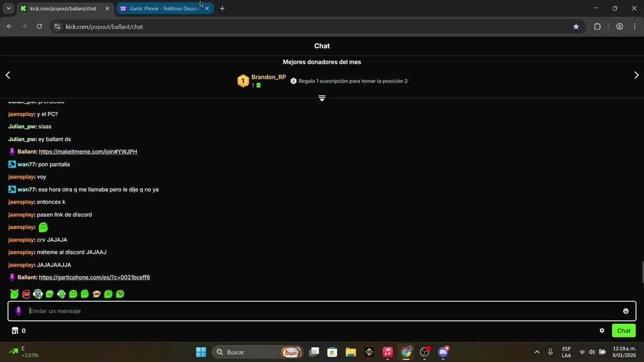
Task: Click username wan77 on 'pon pantalla' message
Action: click(26, 164)
